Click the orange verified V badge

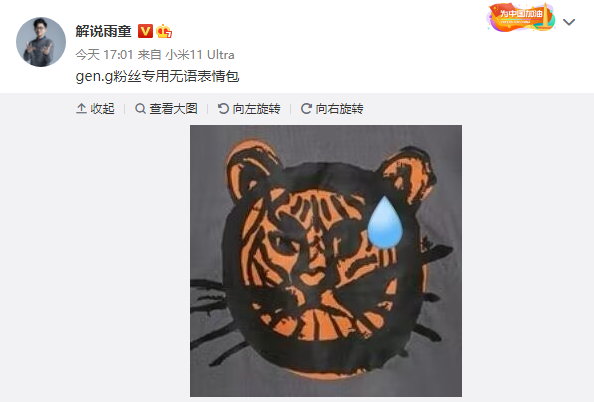[x=145, y=31]
